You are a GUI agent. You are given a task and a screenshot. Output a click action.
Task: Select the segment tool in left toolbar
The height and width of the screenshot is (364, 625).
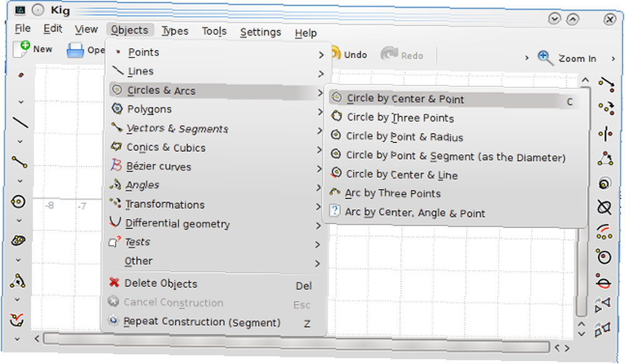point(19,162)
